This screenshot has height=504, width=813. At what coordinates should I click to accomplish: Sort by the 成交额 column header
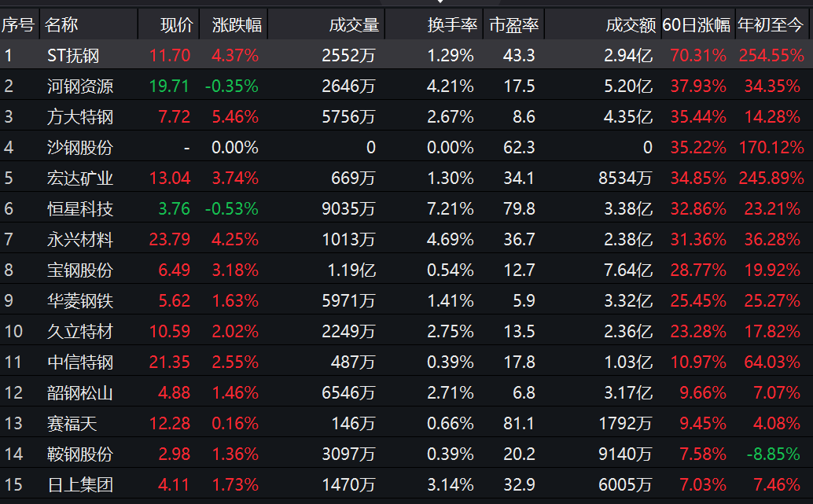(631, 25)
